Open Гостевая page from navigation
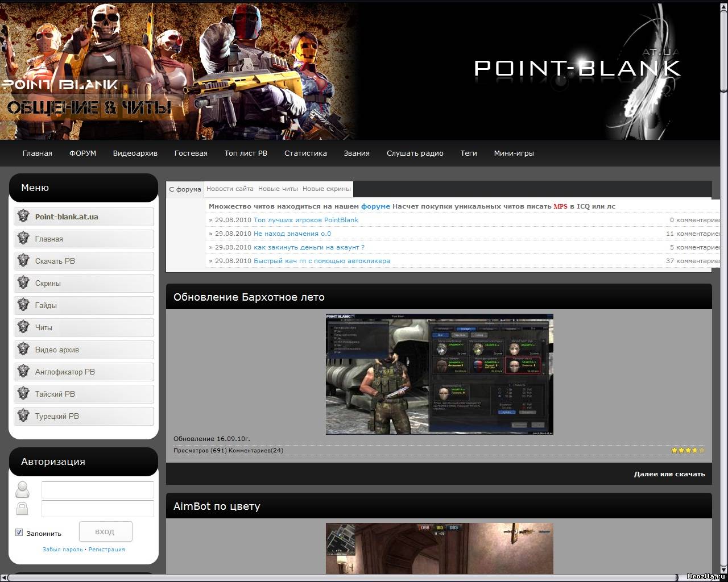Viewport: 728px width, 582px height. coord(191,153)
